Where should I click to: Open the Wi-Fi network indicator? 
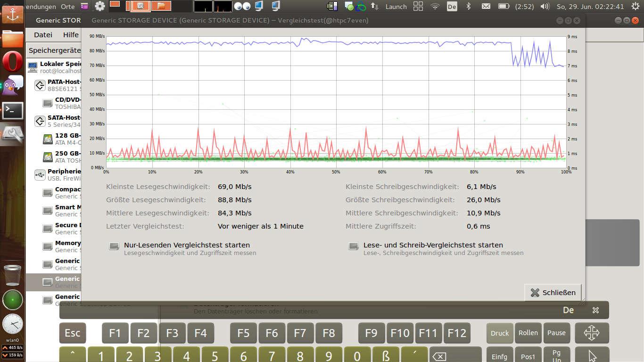tap(435, 7)
